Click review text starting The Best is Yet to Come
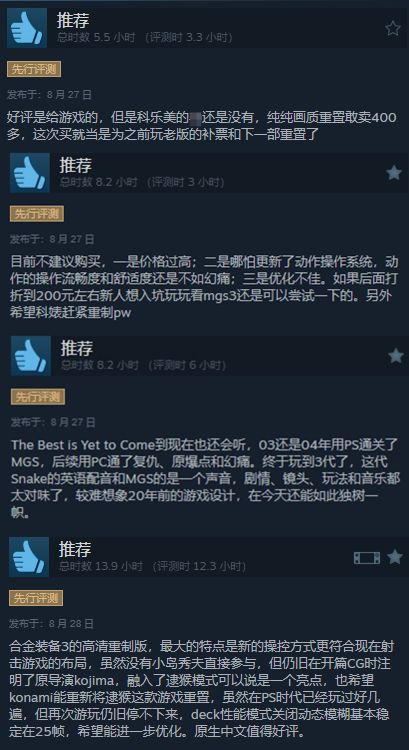Viewport: 409px width, 750px height. click(x=205, y=479)
